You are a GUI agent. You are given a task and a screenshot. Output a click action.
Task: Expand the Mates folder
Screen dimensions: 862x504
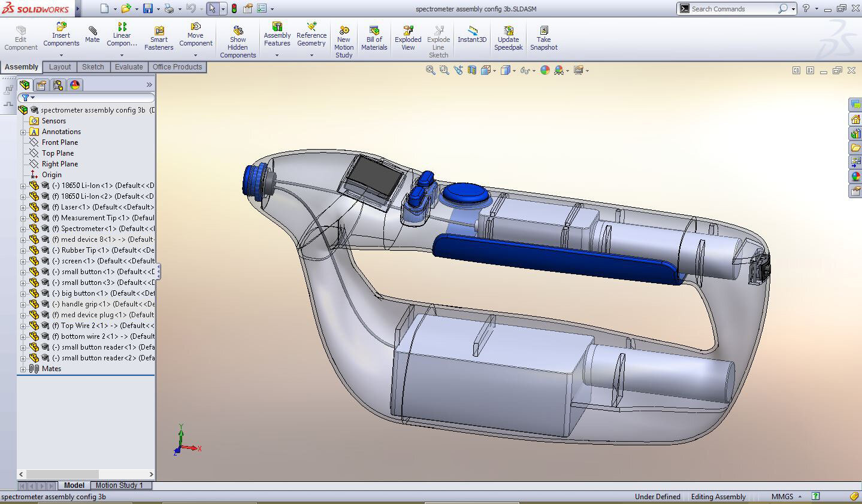click(x=23, y=369)
